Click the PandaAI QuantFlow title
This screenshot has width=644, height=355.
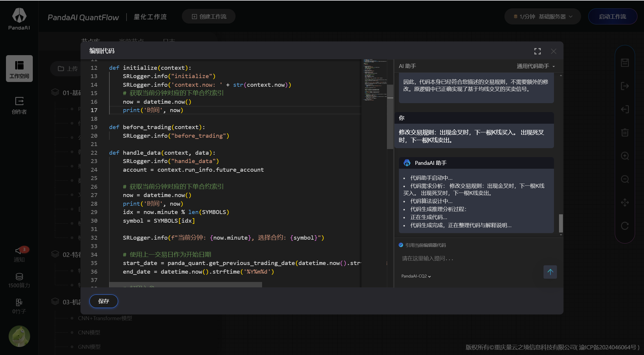point(83,17)
